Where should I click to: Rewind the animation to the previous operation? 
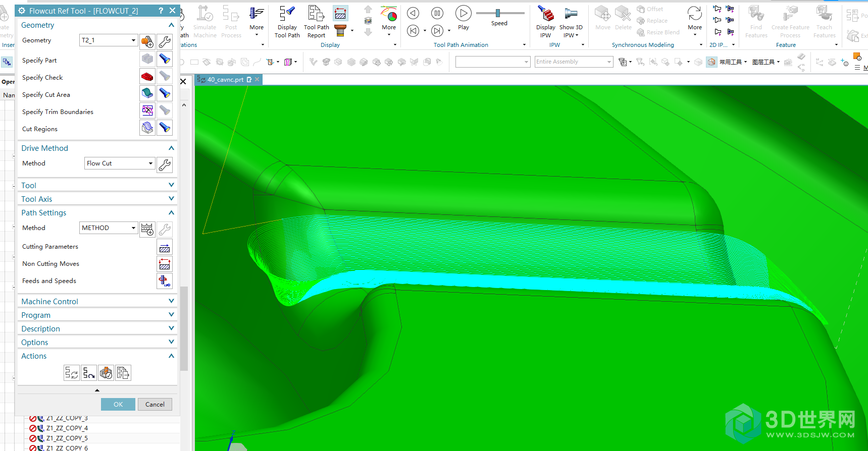(x=413, y=31)
